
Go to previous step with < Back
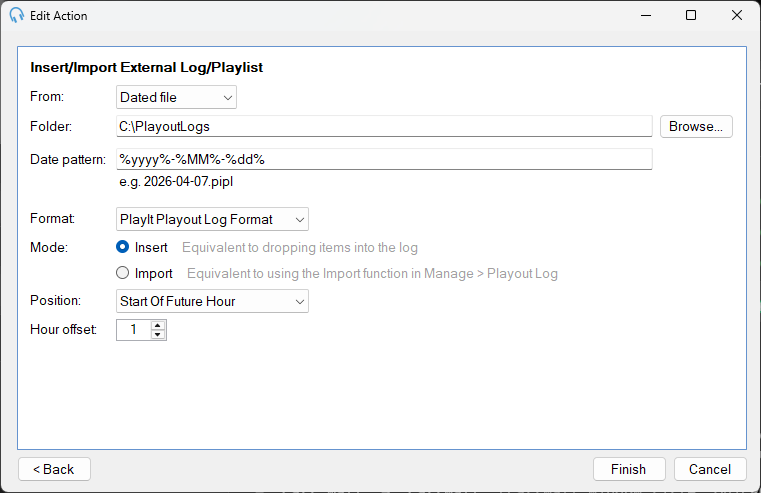click(54, 469)
